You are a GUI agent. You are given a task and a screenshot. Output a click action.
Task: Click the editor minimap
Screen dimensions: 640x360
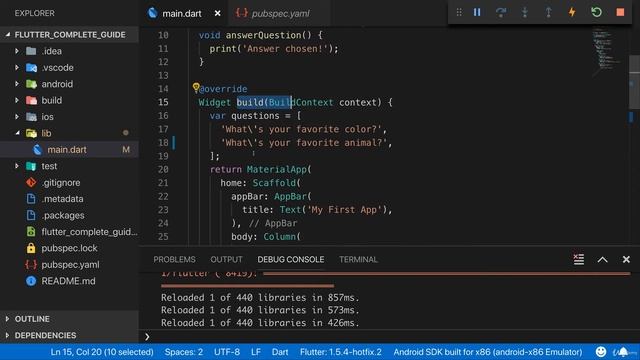(x=607, y=51)
